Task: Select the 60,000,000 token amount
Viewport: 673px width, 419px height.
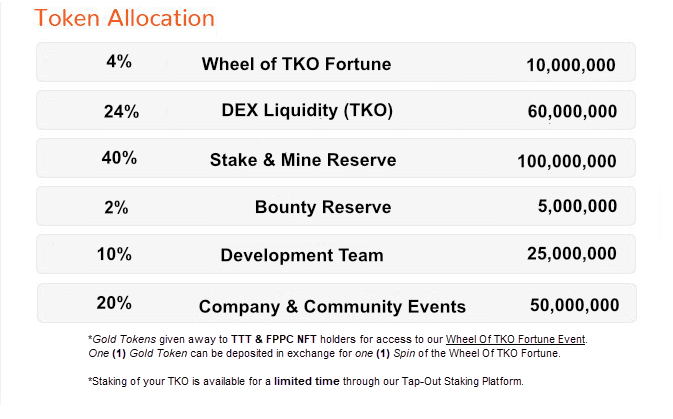Action: click(572, 113)
